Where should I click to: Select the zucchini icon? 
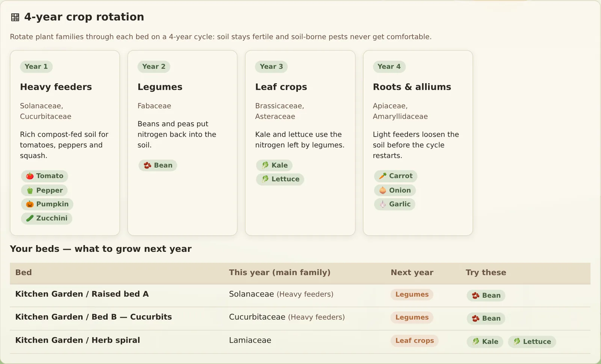30,218
